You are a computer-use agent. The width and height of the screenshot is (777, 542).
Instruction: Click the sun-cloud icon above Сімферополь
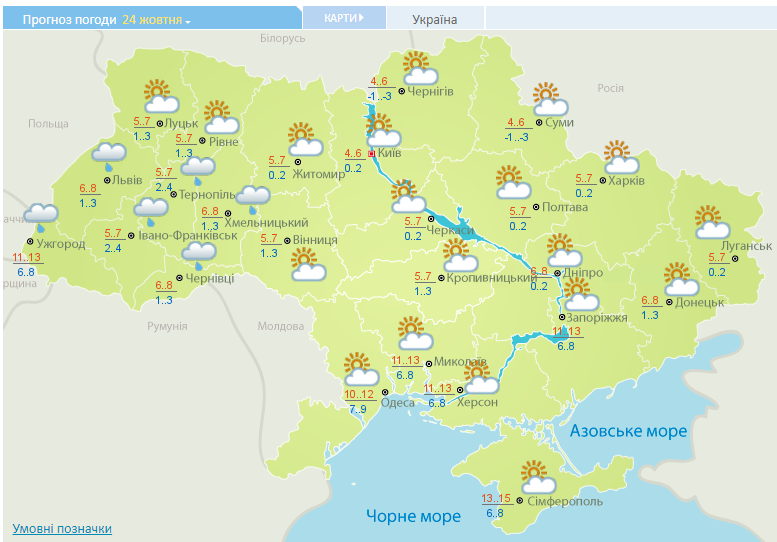click(x=536, y=476)
